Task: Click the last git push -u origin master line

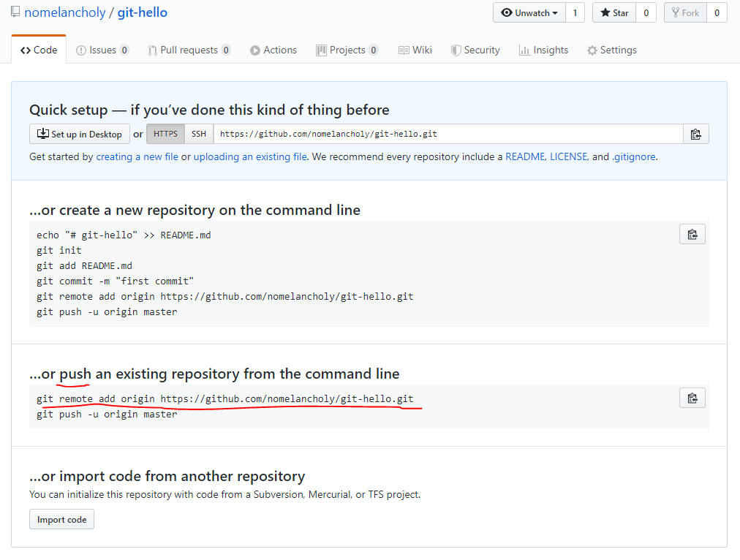Action: click(x=107, y=415)
